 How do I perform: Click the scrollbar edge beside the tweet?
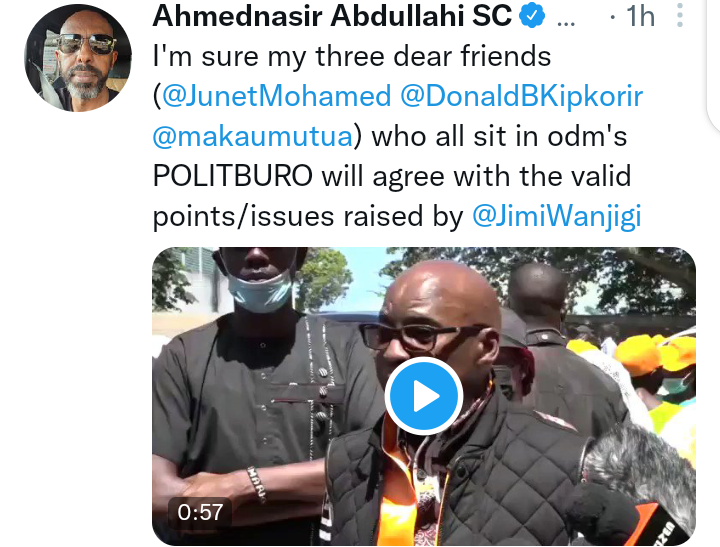[714, 64]
